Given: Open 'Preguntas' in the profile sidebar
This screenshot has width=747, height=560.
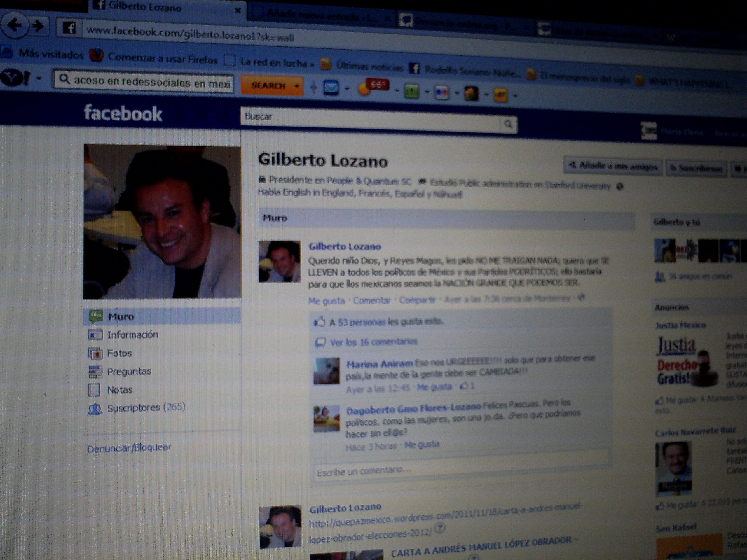Looking at the screenshot, I should coord(129,371).
